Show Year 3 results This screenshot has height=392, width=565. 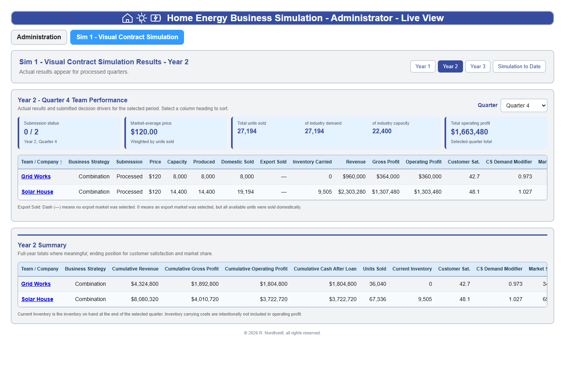(x=478, y=67)
